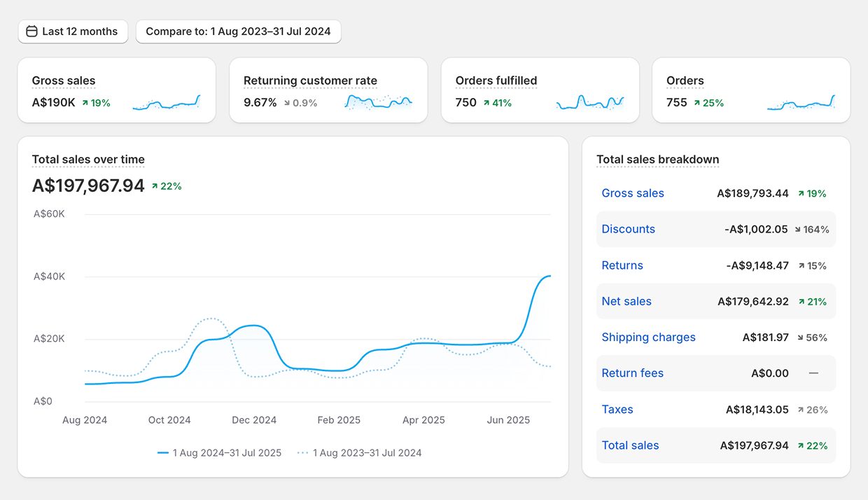Click the Gross sales sparkline chart
This screenshot has height=500, width=868.
[x=167, y=103]
